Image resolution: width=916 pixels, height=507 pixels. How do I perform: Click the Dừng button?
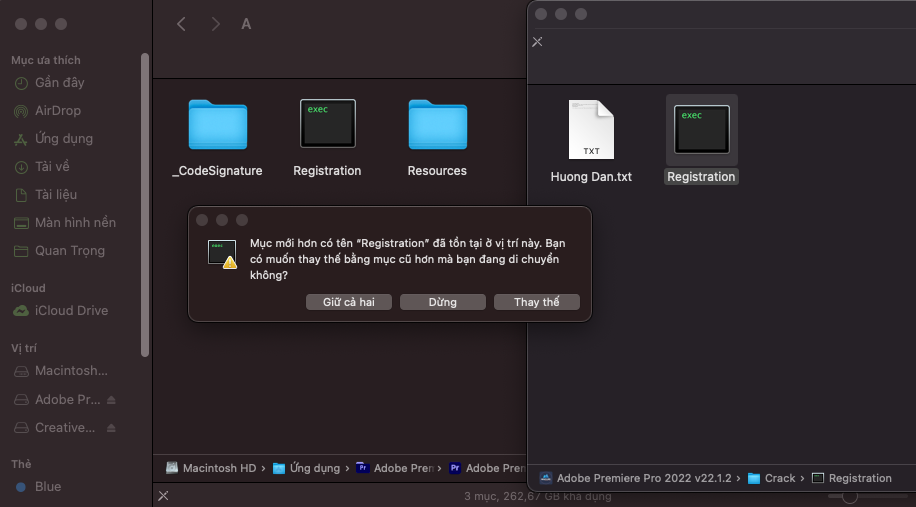443,302
